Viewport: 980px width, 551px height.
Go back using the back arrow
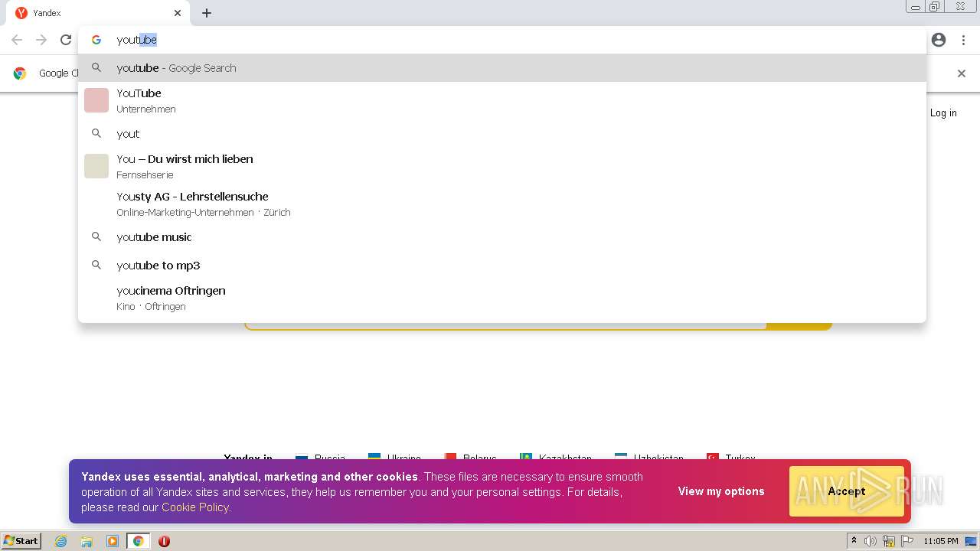(17, 40)
